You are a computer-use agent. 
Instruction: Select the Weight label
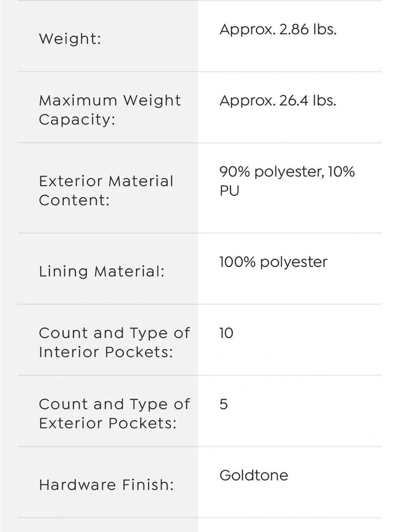coord(70,39)
